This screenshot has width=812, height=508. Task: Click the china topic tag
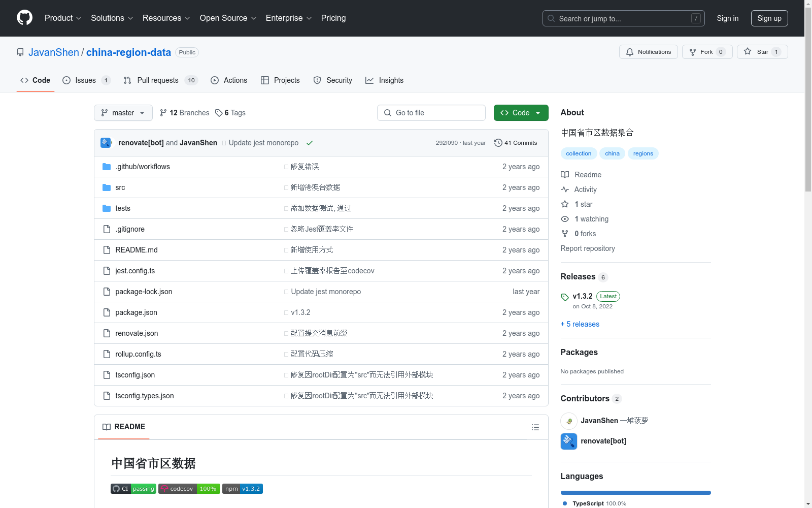[x=612, y=153]
